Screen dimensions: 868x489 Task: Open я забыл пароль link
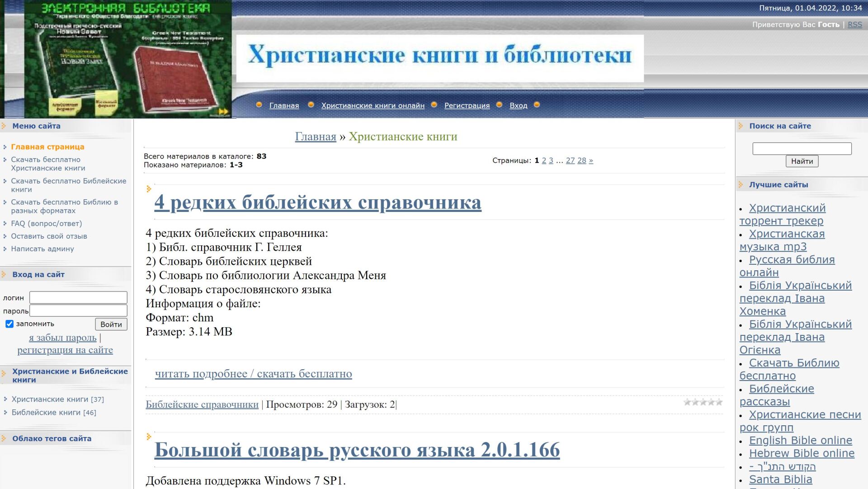coord(63,338)
